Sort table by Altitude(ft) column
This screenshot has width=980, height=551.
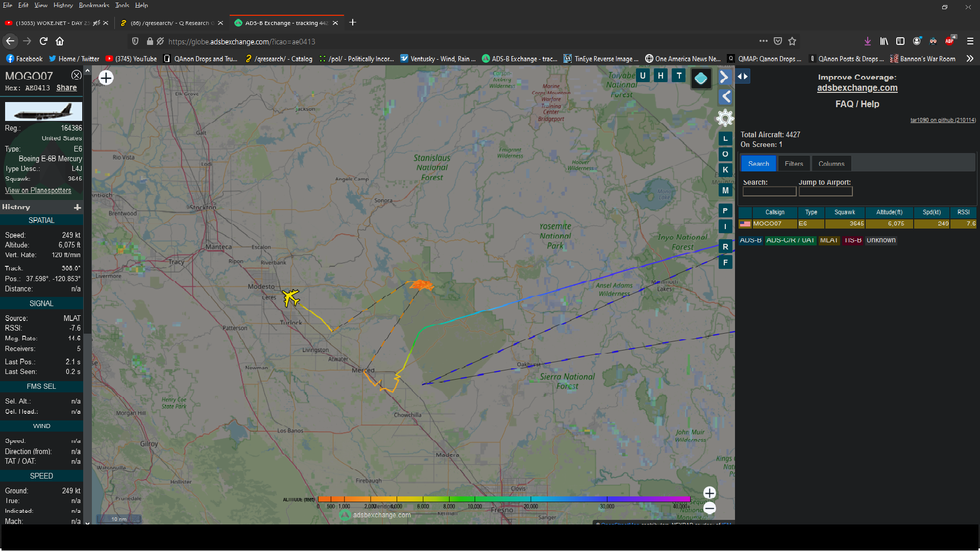pos(889,212)
